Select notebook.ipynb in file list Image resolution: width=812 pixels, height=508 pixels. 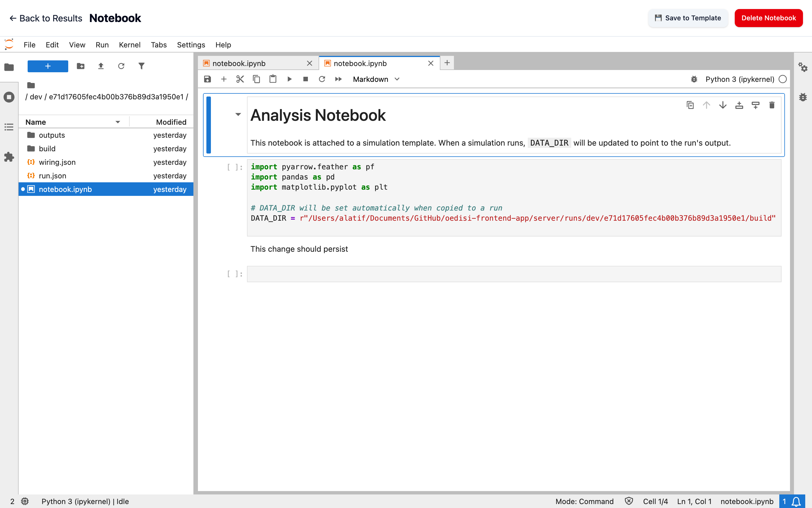pyautogui.click(x=106, y=189)
